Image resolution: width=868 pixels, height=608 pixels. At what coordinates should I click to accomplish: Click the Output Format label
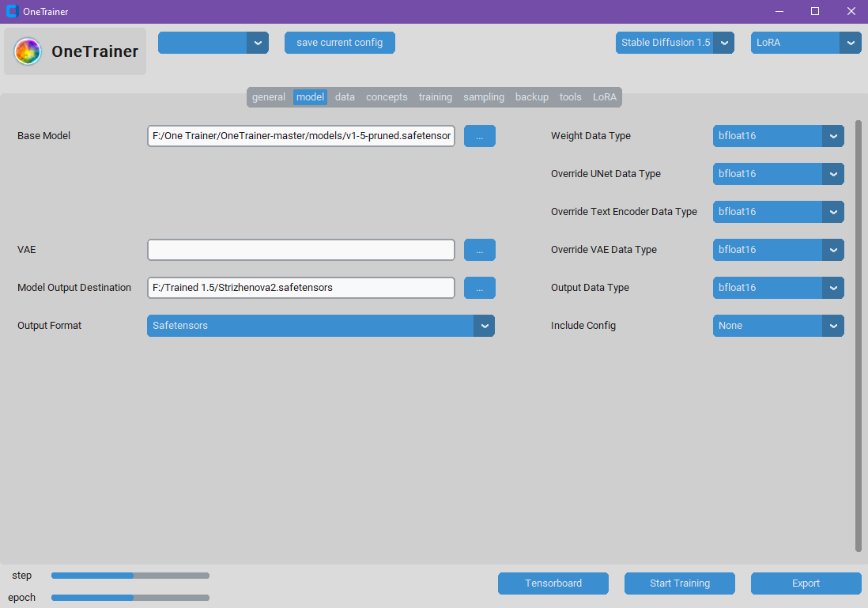point(49,326)
